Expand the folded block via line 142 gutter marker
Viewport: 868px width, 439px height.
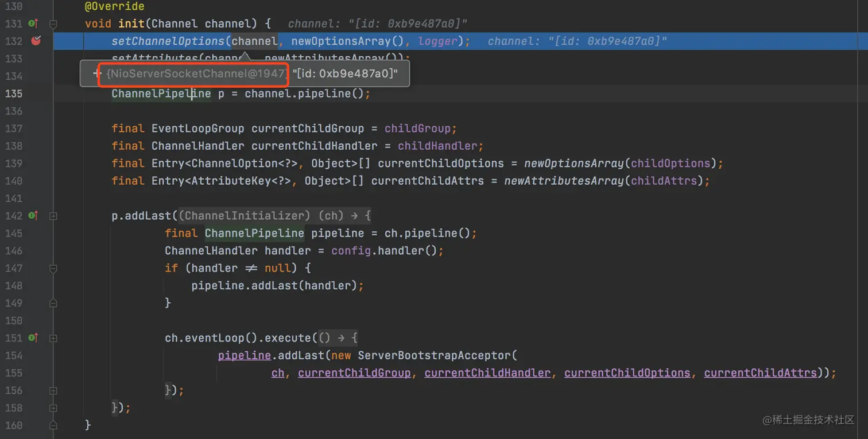point(53,216)
